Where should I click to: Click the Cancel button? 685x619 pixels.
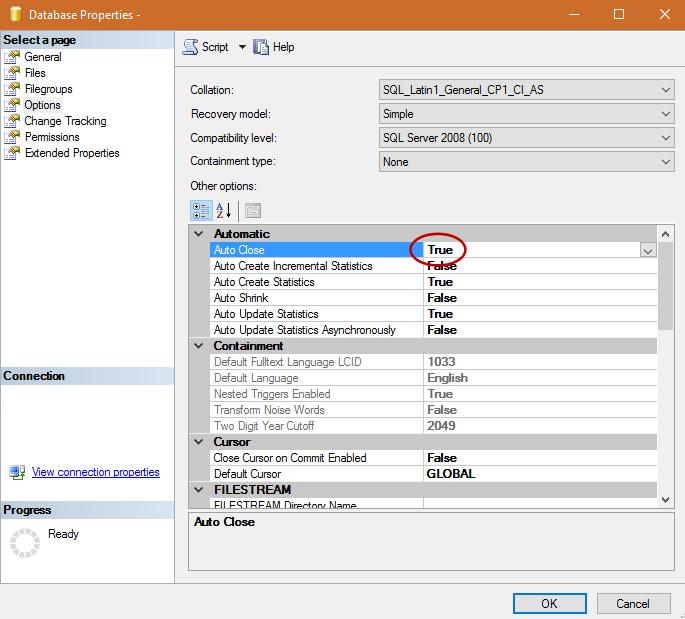point(633,603)
